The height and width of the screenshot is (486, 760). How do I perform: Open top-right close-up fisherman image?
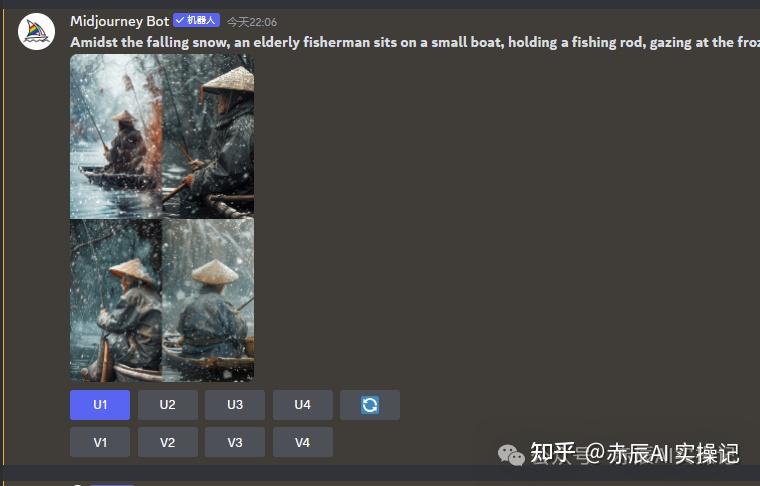(x=208, y=136)
